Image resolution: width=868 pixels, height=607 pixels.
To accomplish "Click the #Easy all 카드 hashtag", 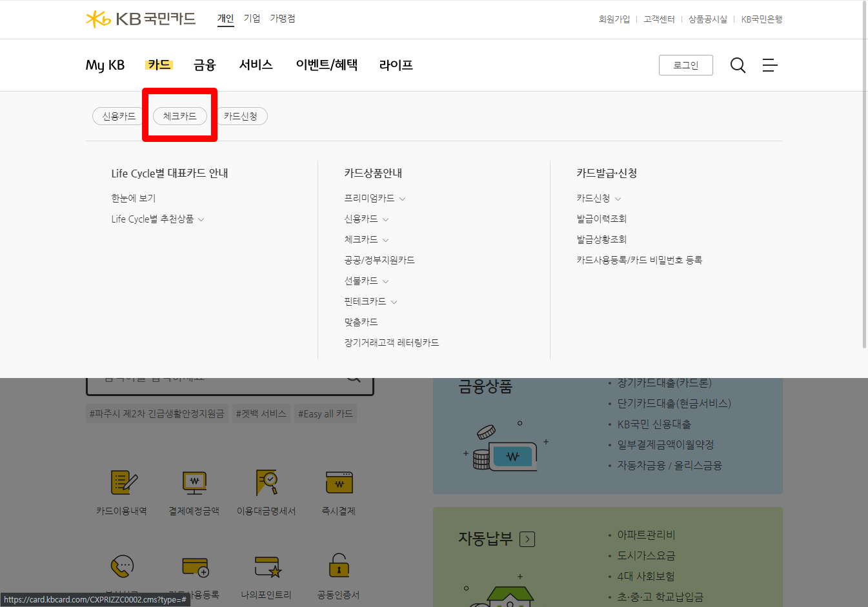I will click(325, 414).
